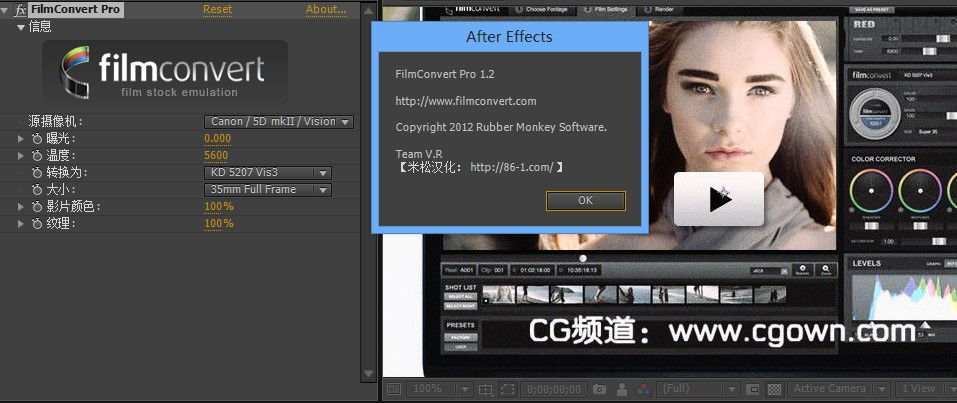The width and height of the screenshot is (957, 403).
Task: Toggle the transparency grid checkerboard icon
Action: click(x=775, y=389)
